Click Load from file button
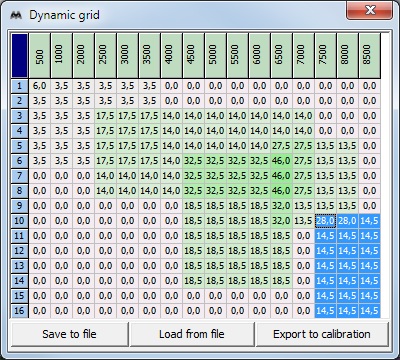The width and height of the screenshot is (400, 360). (192, 334)
